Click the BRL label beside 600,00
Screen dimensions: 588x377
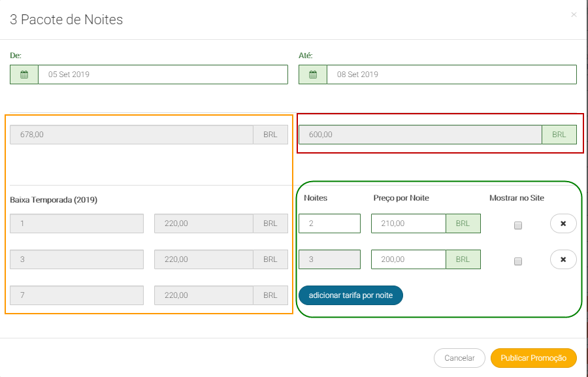click(559, 135)
